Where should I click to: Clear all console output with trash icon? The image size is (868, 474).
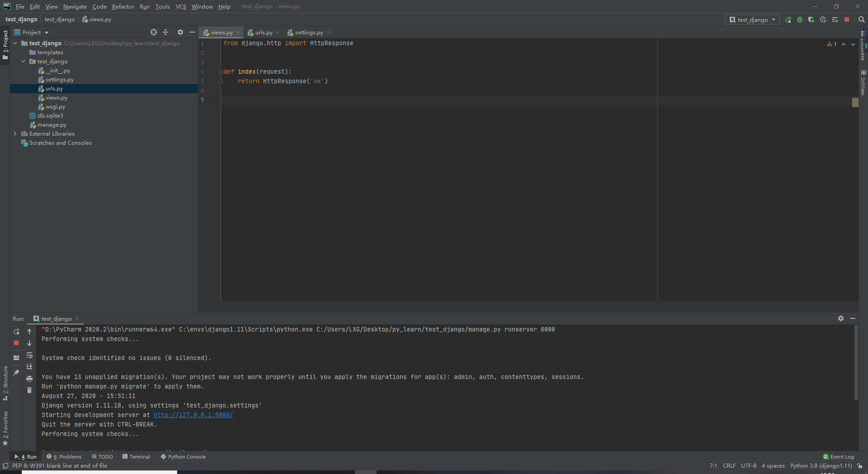point(29,390)
